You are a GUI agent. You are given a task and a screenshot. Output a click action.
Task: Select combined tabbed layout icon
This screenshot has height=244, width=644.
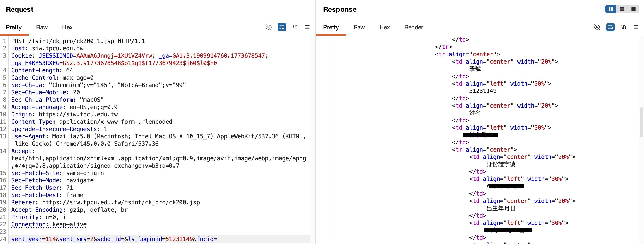(633, 9)
